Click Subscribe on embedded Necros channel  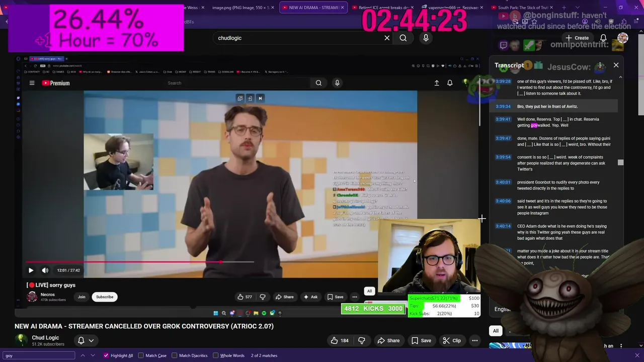tap(105, 297)
